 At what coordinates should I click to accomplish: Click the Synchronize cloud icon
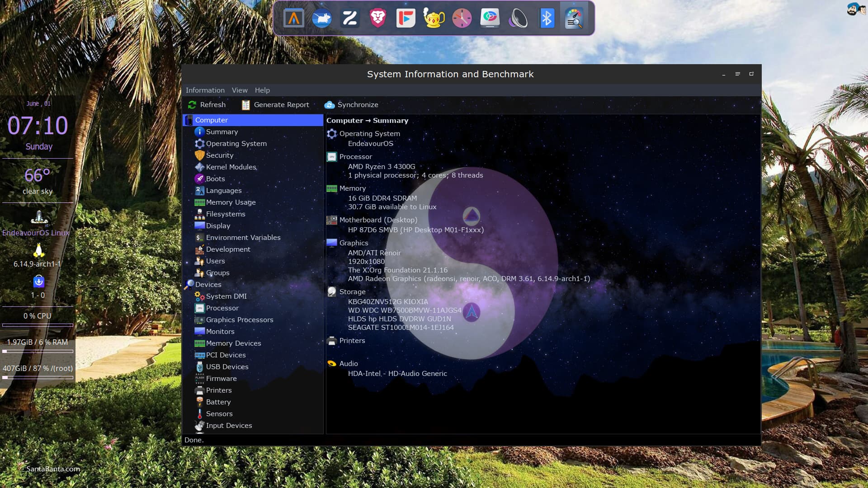click(x=330, y=105)
